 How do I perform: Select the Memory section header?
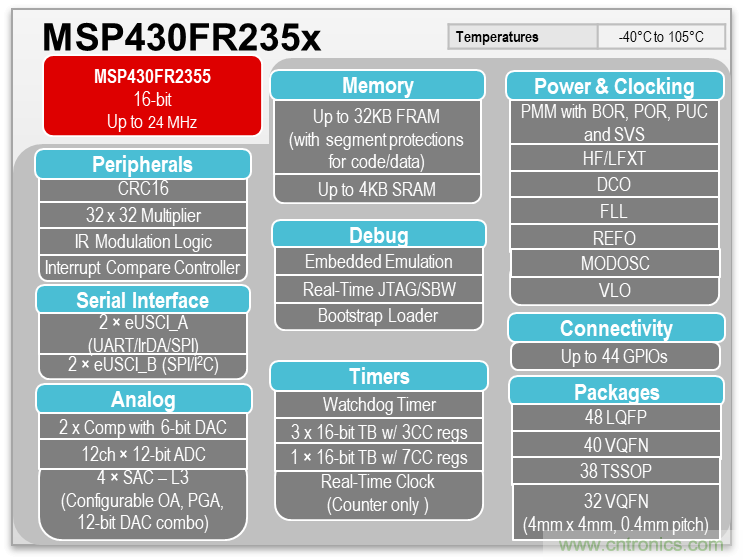coord(377,85)
